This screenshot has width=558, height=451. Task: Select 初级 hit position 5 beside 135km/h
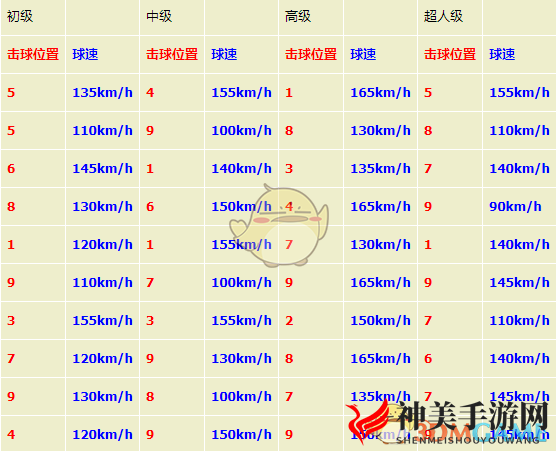click(11, 93)
